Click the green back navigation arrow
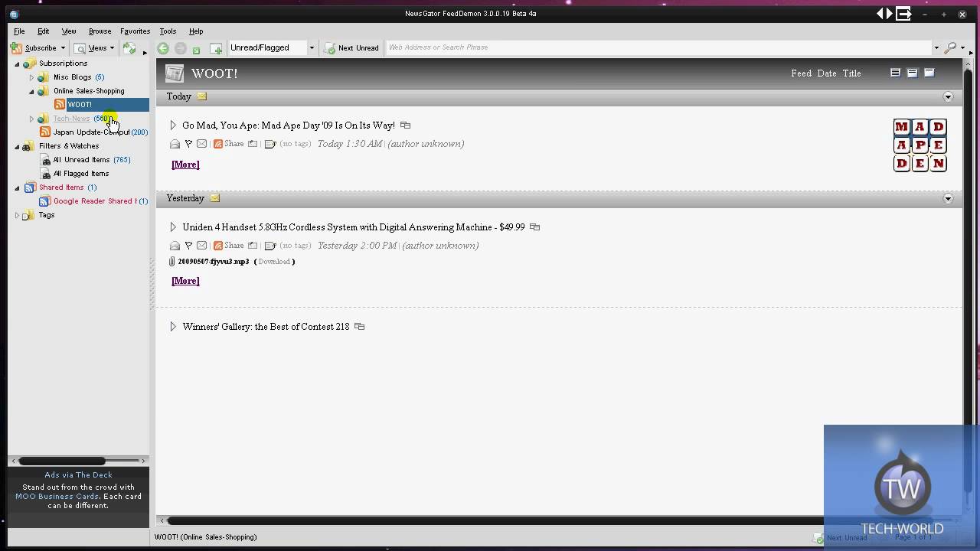980x551 pixels. tap(163, 48)
